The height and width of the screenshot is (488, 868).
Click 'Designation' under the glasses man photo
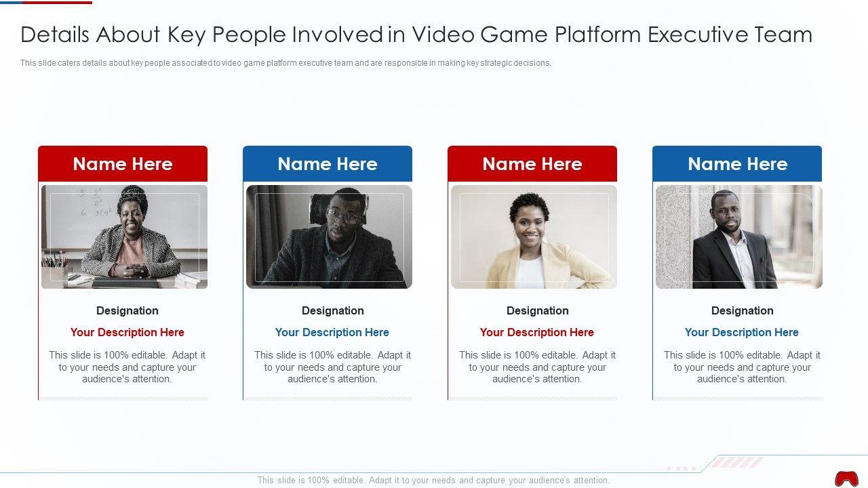[333, 310]
